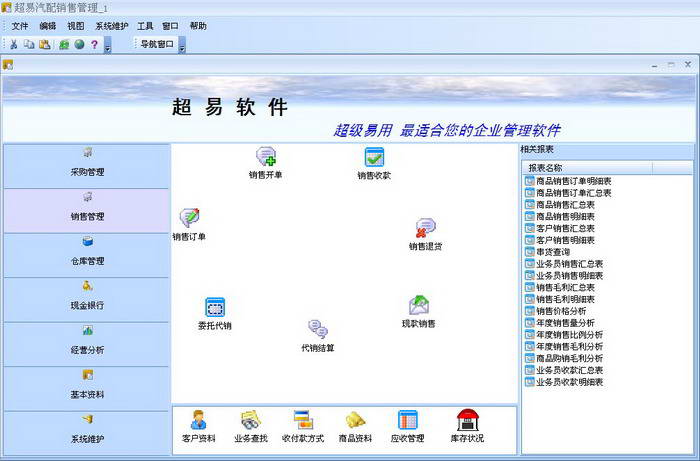
Task: Select 基本资料 in the sidebar
Action: click(87, 389)
